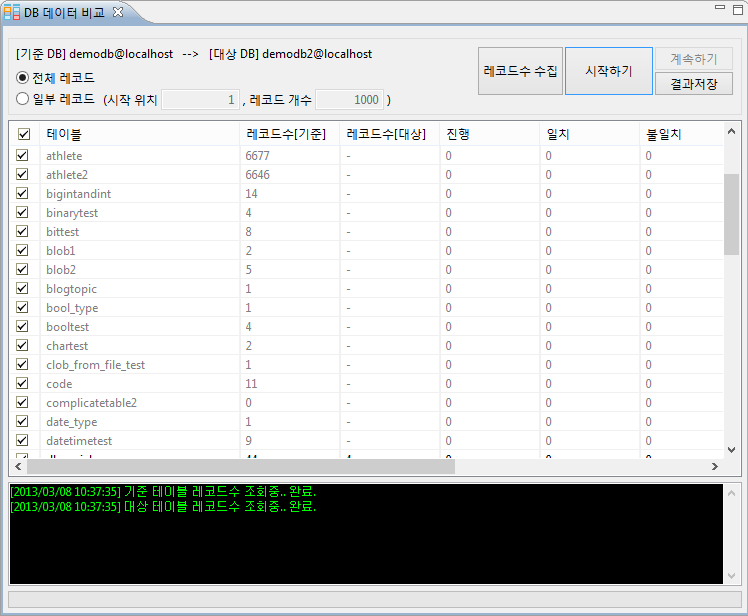Click the 레코드수 수집 button

click(x=520, y=71)
